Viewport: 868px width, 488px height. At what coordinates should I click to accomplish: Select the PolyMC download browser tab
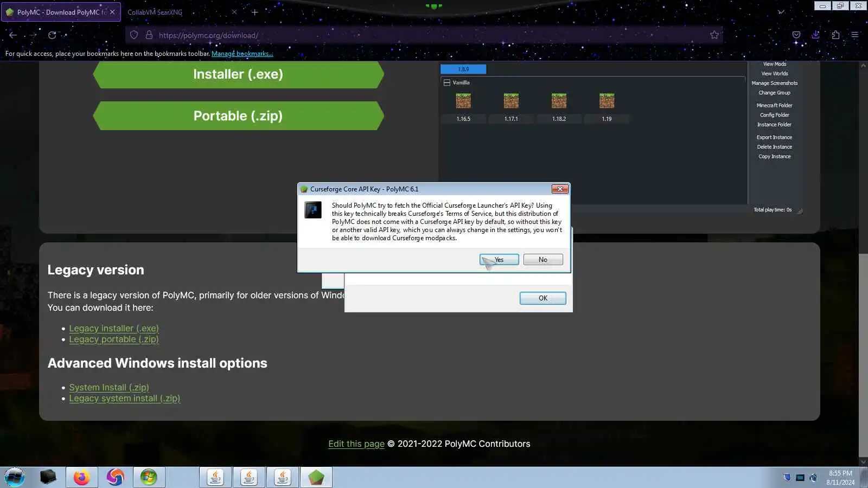tap(60, 12)
